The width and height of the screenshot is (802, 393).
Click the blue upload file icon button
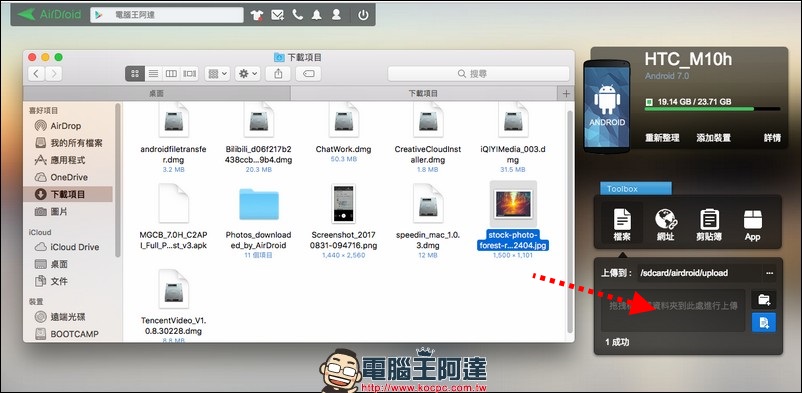coord(764,322)
